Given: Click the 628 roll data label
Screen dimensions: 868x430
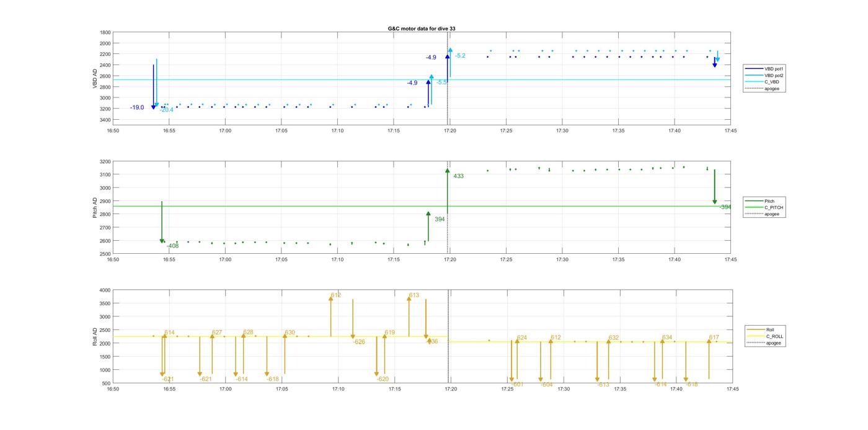Looking at the screenshot, I should point(248,333).
